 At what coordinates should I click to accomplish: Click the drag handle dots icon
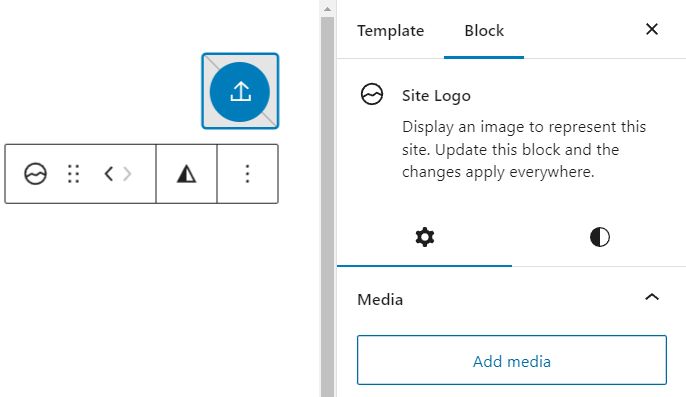tap(74, 174)
